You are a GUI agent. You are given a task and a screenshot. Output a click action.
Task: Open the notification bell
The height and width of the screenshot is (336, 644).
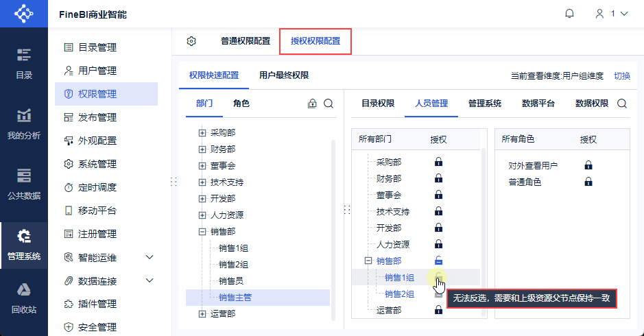point(569,14)
